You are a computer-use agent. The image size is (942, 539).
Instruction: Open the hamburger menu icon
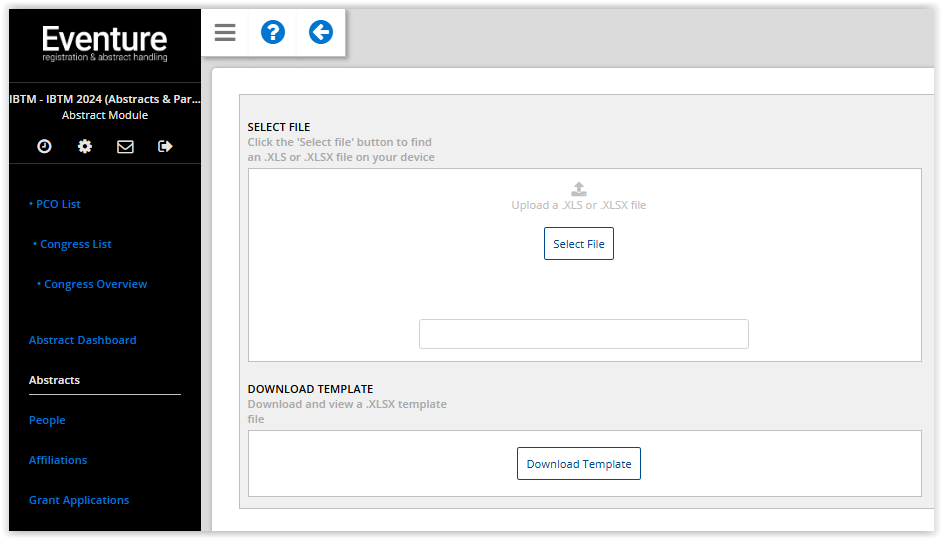coord(225,32)
